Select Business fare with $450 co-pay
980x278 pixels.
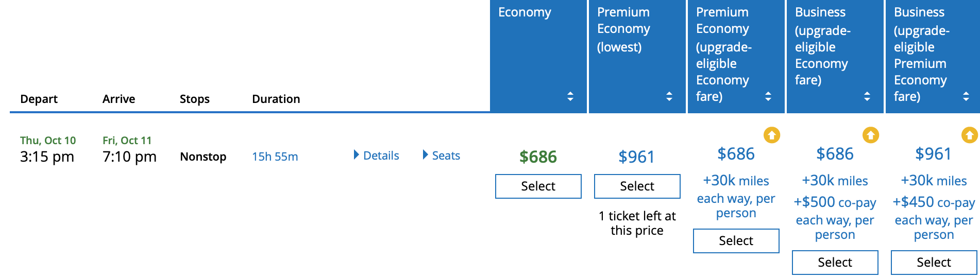934,263
